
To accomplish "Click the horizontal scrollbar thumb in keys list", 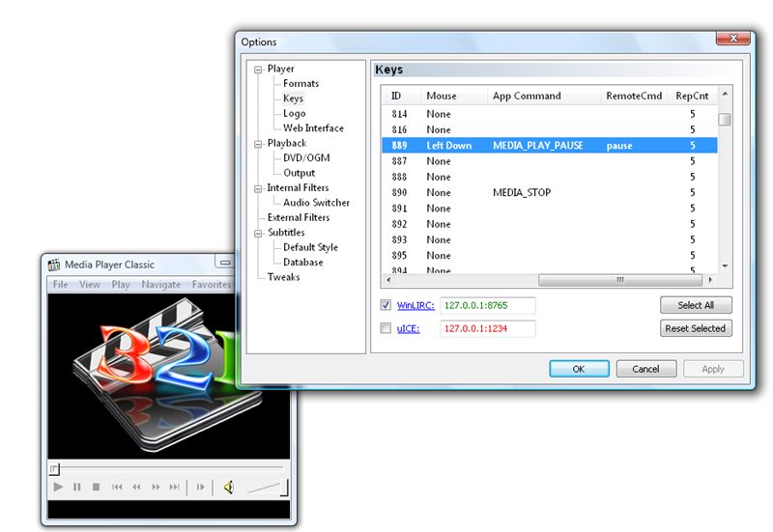I will [620, 280].
